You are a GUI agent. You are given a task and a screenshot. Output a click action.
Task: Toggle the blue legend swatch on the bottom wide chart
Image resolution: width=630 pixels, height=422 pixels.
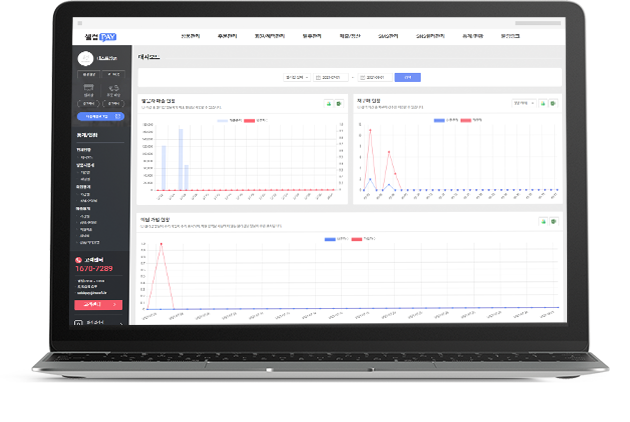coord(330,239)
